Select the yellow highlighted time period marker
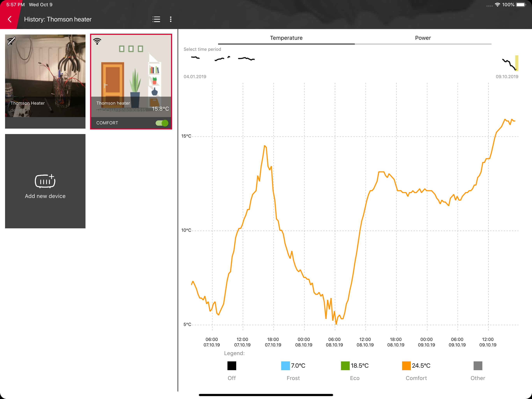Image resolution: width=532 pixels, height=399 pixels. pyautogui.click(x=517, y=63)
